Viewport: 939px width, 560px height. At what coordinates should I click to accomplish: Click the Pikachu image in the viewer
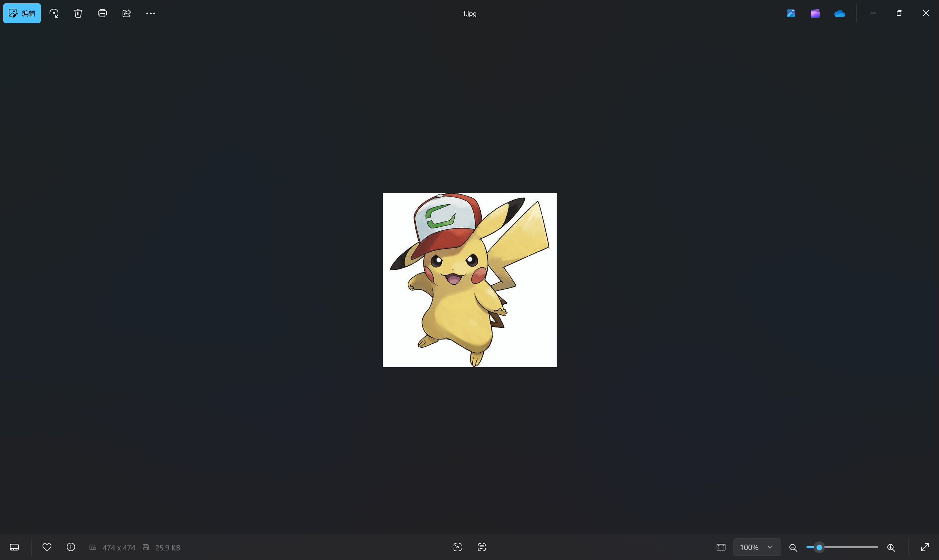(x=469, y=280)
